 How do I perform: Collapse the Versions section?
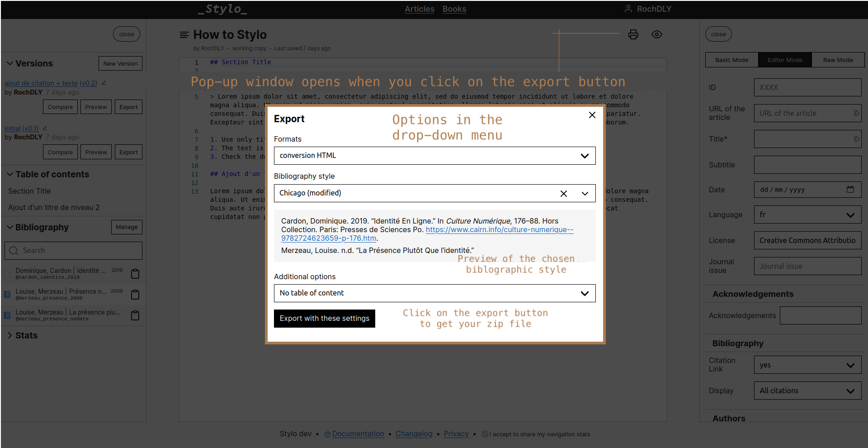(10, 63)
